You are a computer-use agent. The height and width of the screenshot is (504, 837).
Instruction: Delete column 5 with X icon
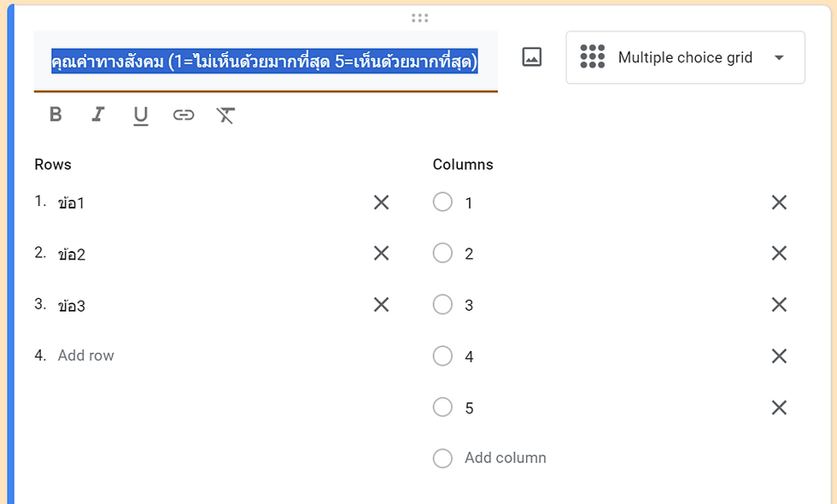pyautogui.click(x=778, y=407)
